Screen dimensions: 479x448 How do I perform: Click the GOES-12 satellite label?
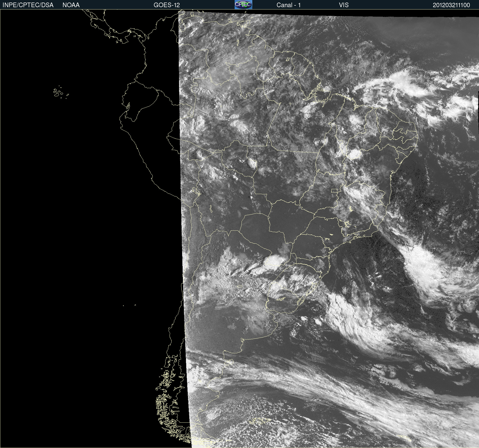(x=167, y=5)
